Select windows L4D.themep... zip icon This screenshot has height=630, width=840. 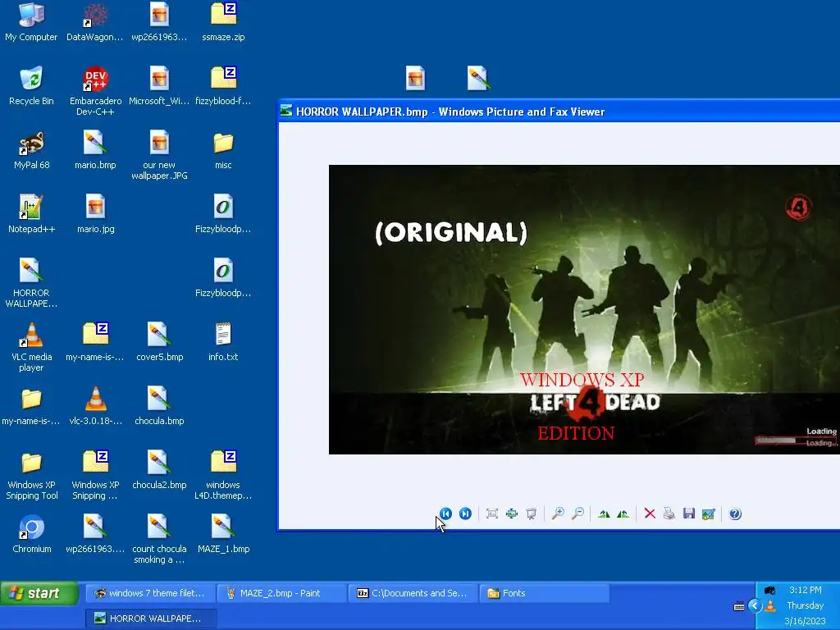click(223, 475)
